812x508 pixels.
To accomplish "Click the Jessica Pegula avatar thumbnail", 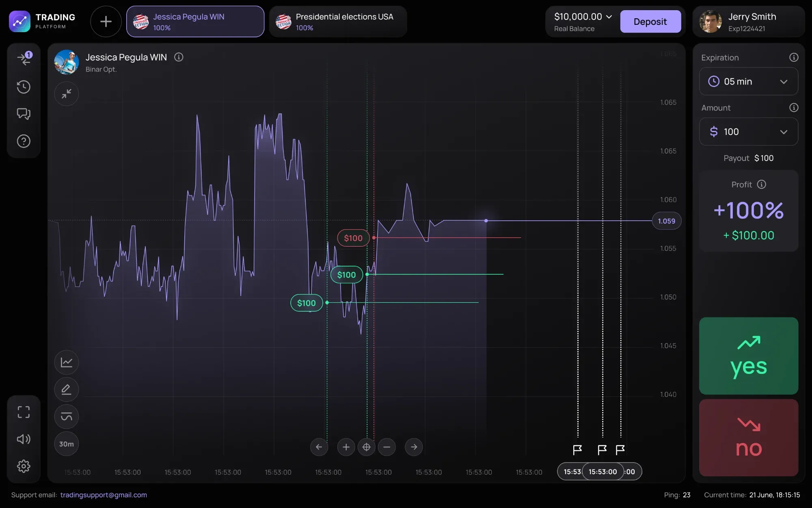I will [x=67, y=62].
